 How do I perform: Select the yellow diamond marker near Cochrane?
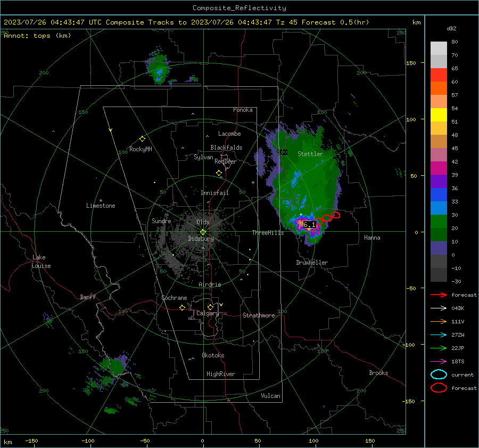coord(183,308)
